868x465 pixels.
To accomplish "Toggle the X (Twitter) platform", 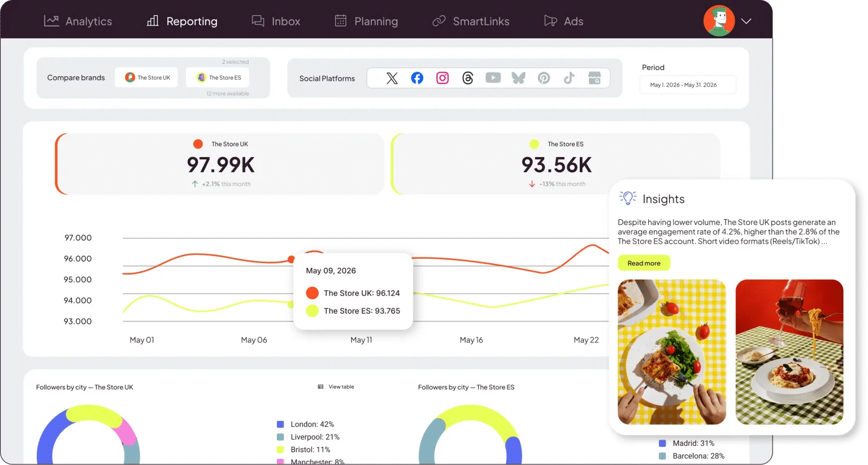I will click(392, 78).
